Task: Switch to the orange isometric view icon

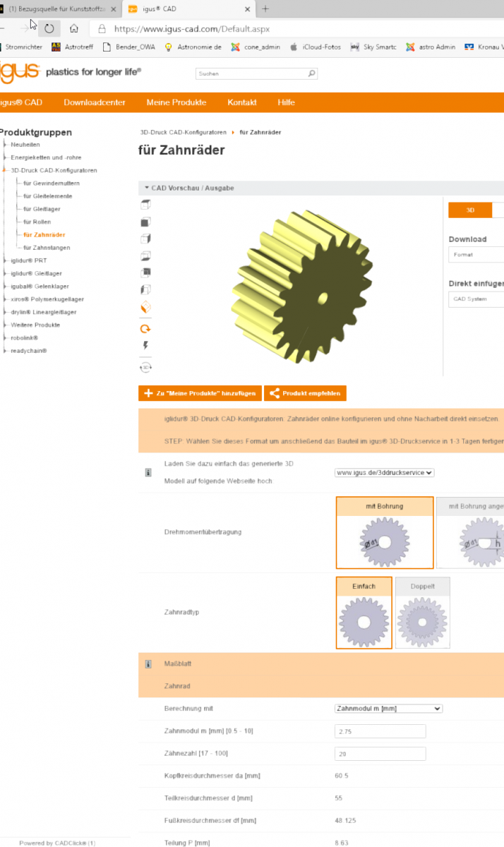Action: point(146,308)
